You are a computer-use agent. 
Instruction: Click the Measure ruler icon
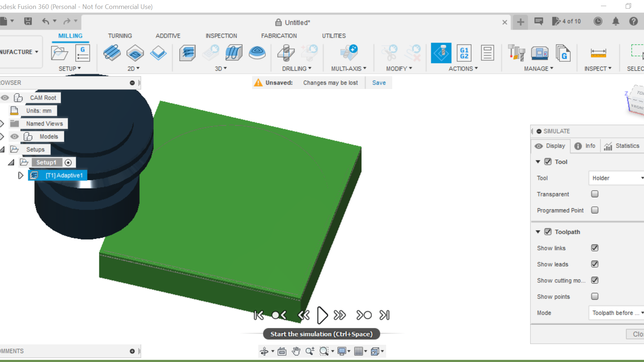click(x=598, y=53)
